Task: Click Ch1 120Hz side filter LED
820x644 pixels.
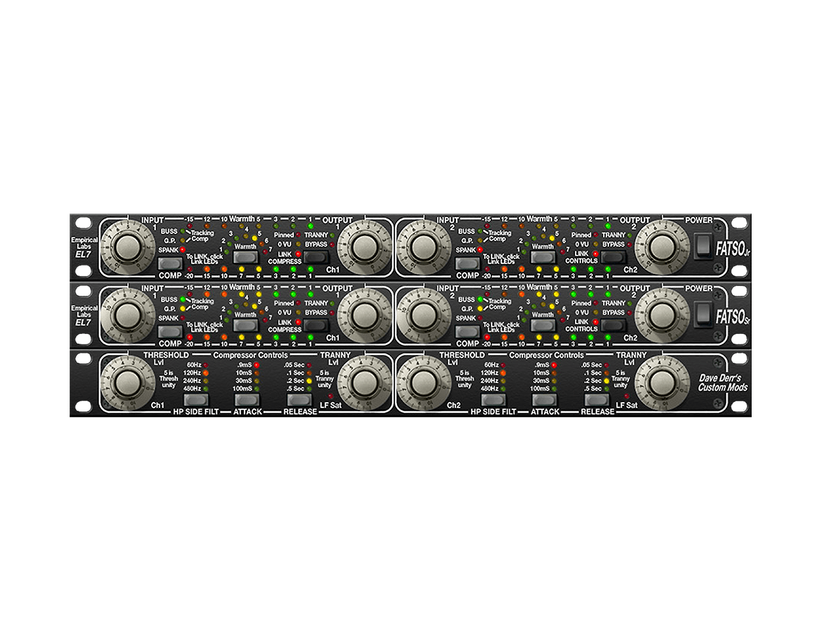Action: click(x=206, y=373)
